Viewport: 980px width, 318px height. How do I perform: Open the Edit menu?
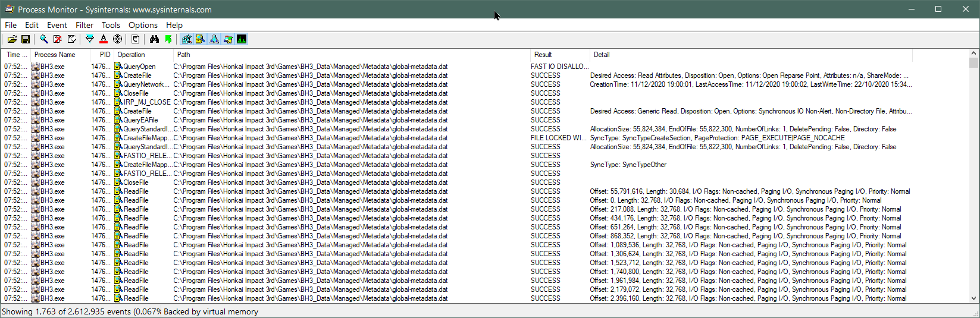(32, 25)
